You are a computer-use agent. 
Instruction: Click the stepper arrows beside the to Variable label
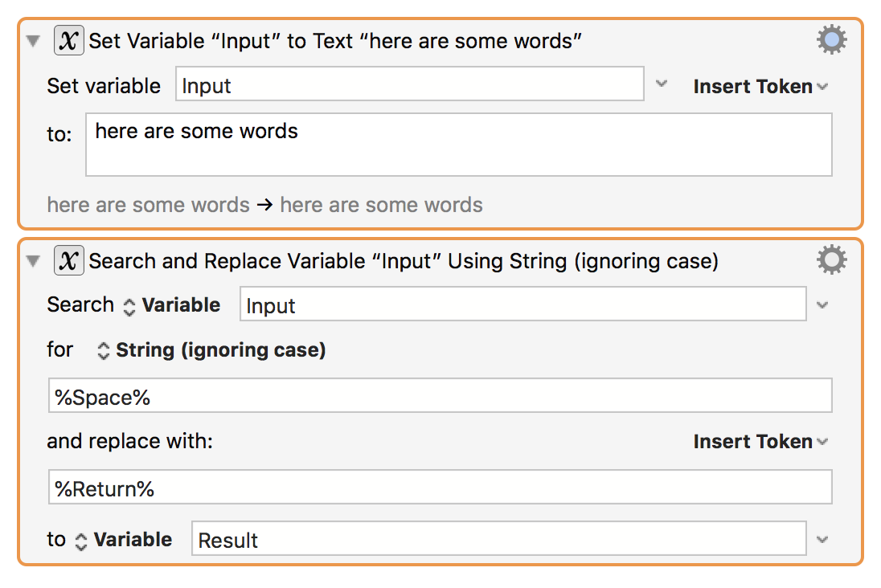pos(80,539)
